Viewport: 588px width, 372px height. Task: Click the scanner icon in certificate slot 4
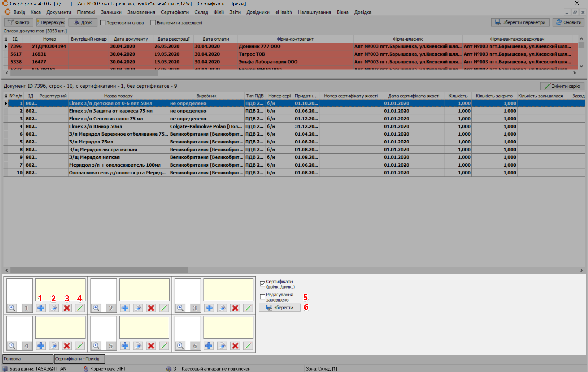[x=54, y=346]
